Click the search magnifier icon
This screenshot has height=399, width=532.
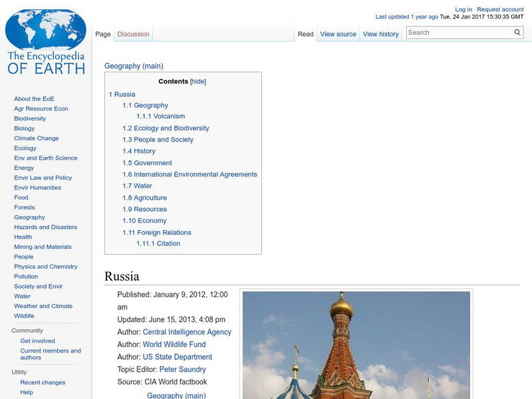tap(517, 32)
